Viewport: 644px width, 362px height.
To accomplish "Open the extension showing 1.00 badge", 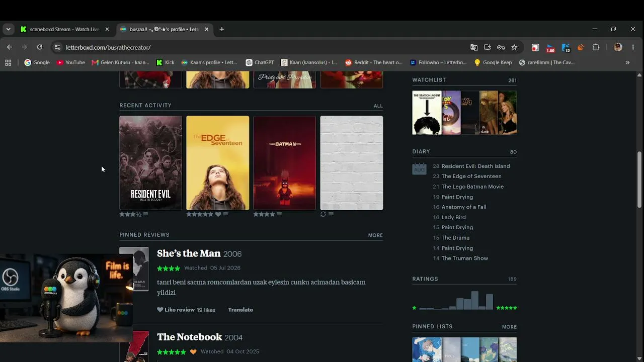I will [x=550, y=48].
